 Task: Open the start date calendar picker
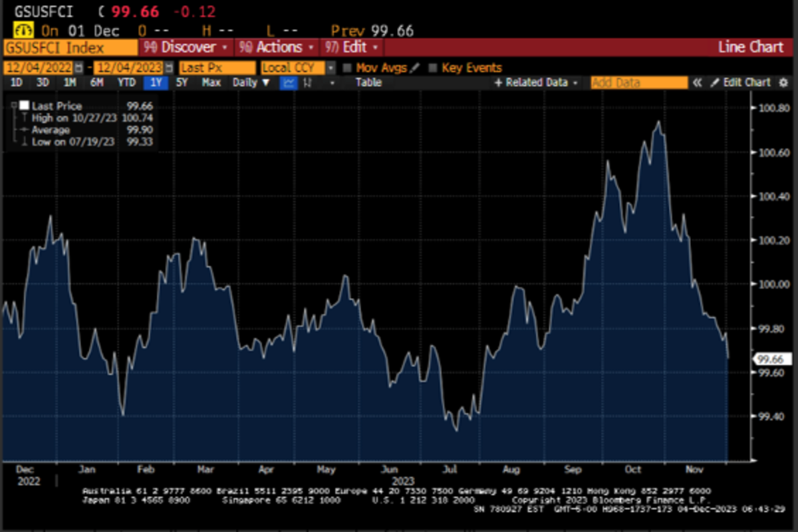pos(79,68)
